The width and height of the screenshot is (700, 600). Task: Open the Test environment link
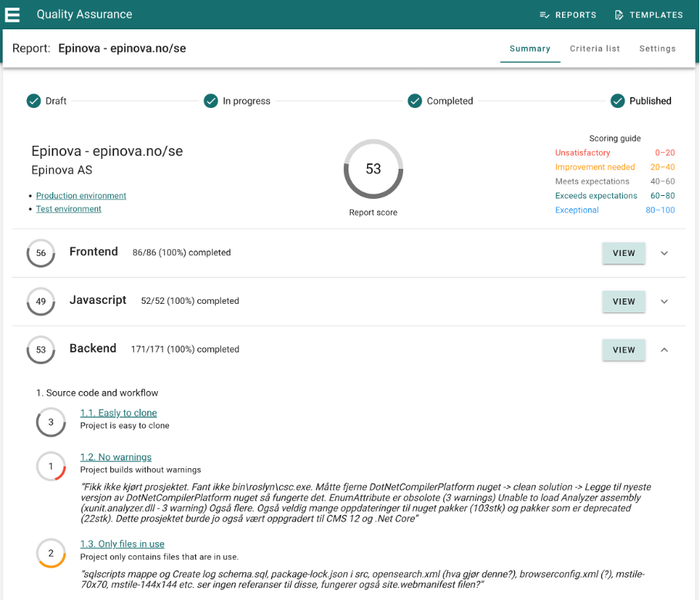click(69, 209)
